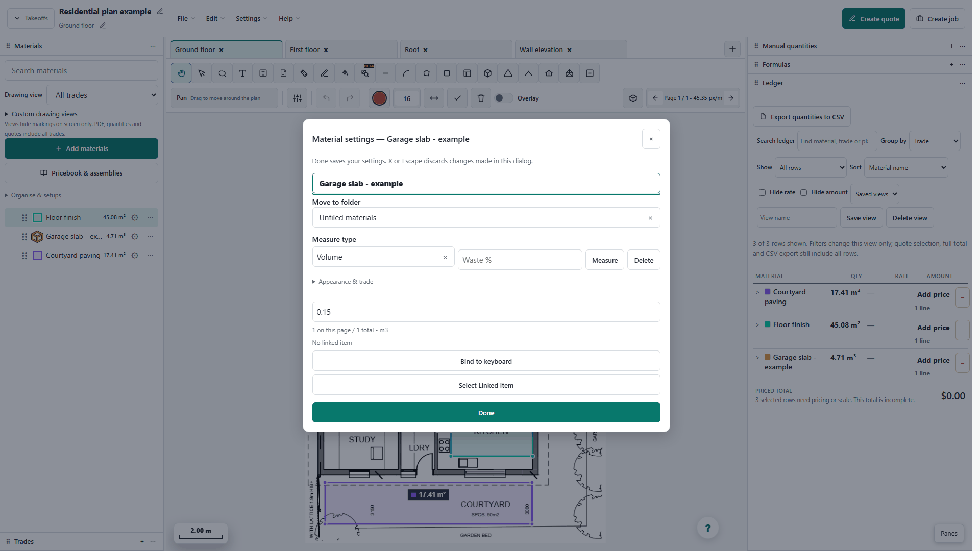The width and height of the screenshot is (980, 551).
Task: Open the Sort Material name dropdown
Action: click(x=906, y=168)
